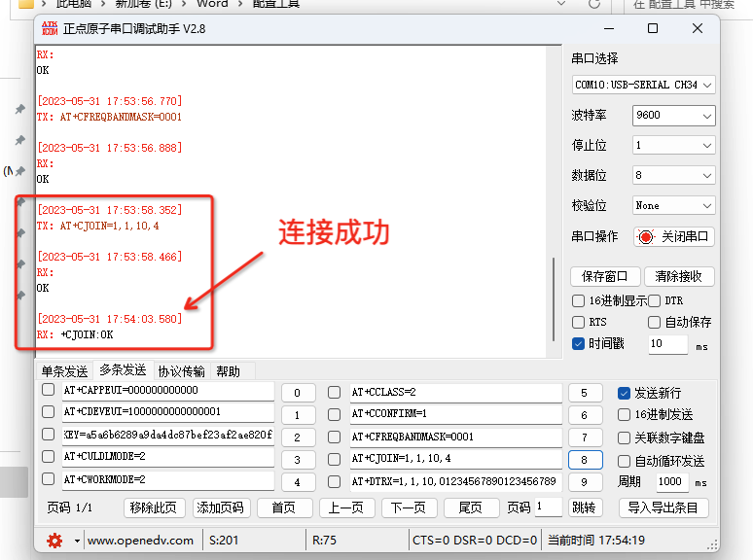Open the 数据位 data bits dropdown
Image resolution: width=753 pixels, height=560 pixels.
coord(673,175)
